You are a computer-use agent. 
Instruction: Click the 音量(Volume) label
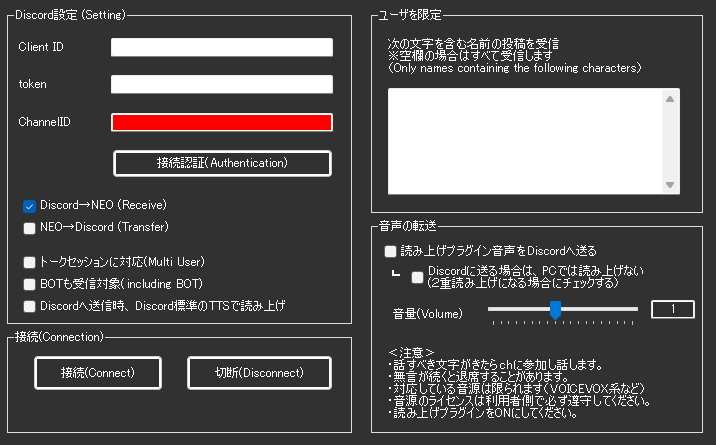428,314
